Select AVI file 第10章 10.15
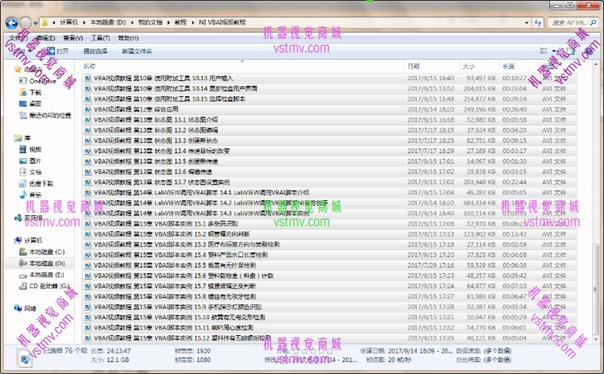The image size is (604, 374). coord(330,99)
